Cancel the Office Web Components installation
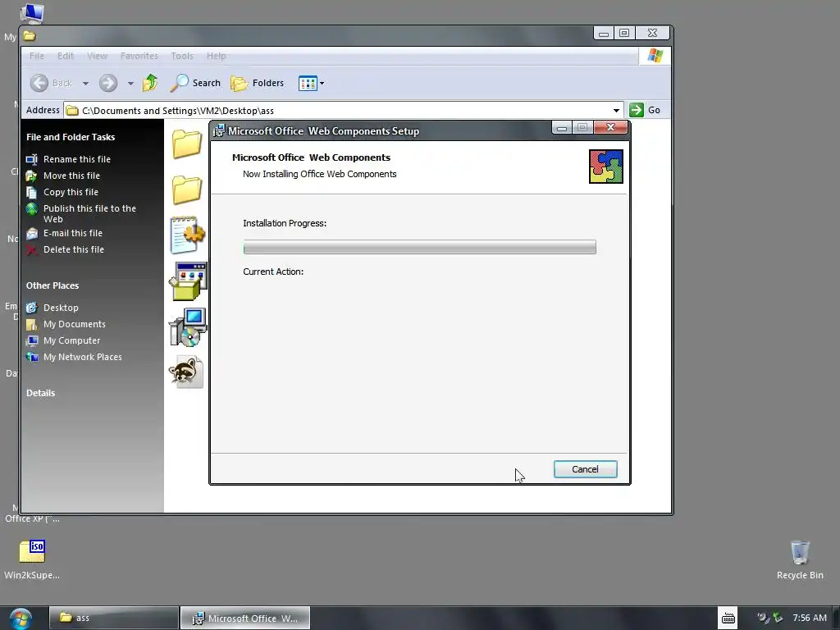 point(585,469)
